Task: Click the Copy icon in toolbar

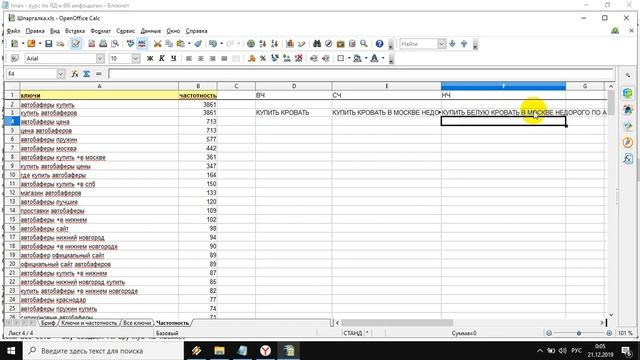Action: 169,44
